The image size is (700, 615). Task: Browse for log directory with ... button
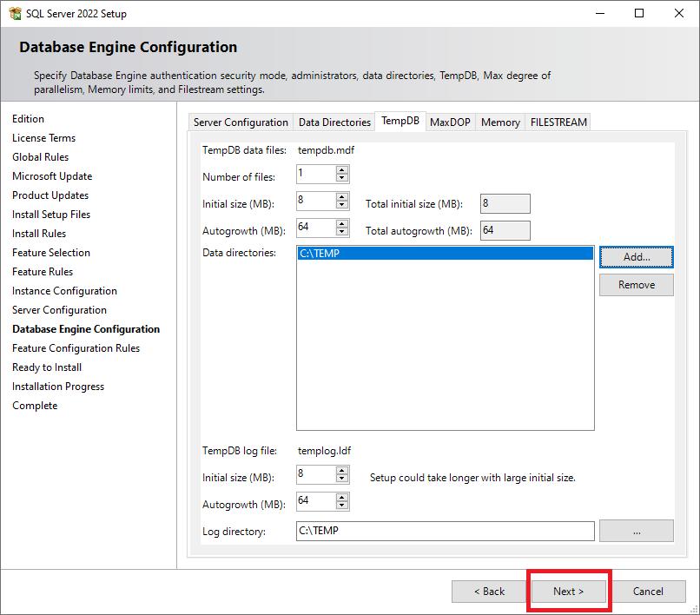pos(636,531)
